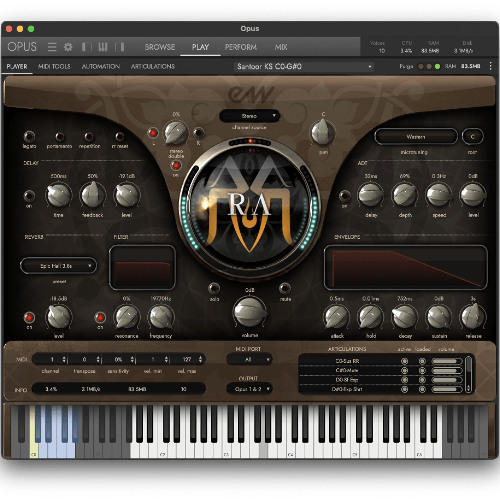Toggle the rr reset button

coord(120,136)
